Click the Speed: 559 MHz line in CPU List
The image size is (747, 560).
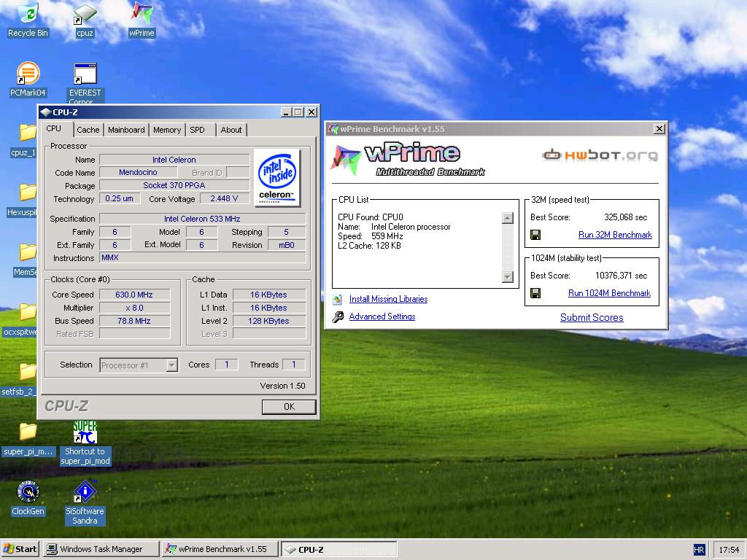coord(371,236)
